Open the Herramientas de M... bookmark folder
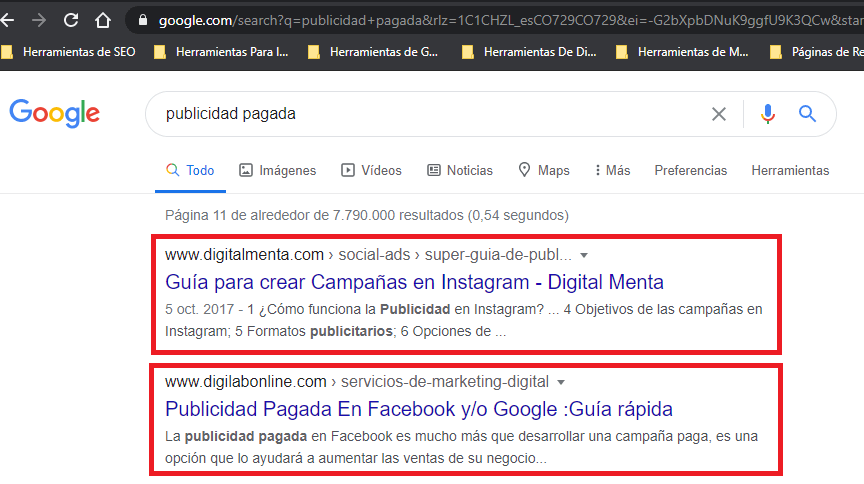The width and height of the screenshot is (864, 484). coord(683,52)
